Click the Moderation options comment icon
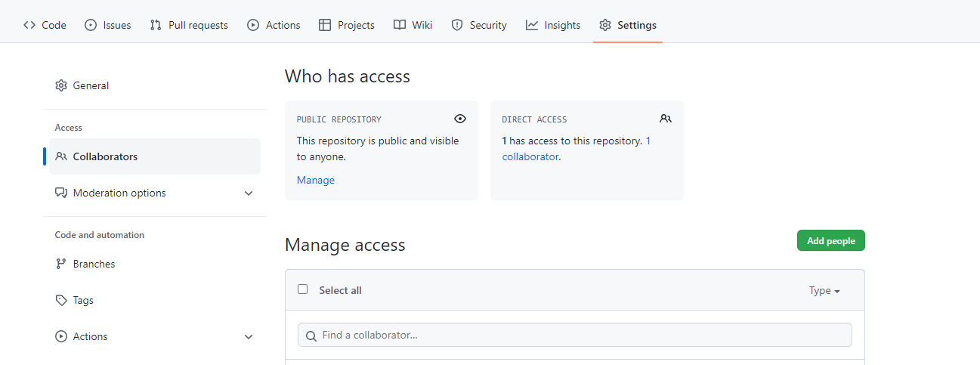Viewport: 980px width, 365px height. point(61,193)
